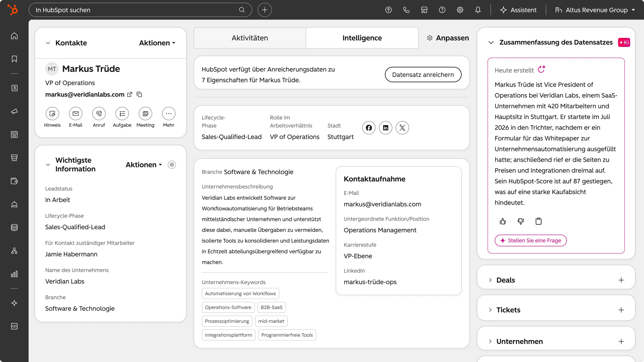This screenshot has width=644, height=362.
Task: Open the Home icon in the sidebar
Action: [14, 36]
